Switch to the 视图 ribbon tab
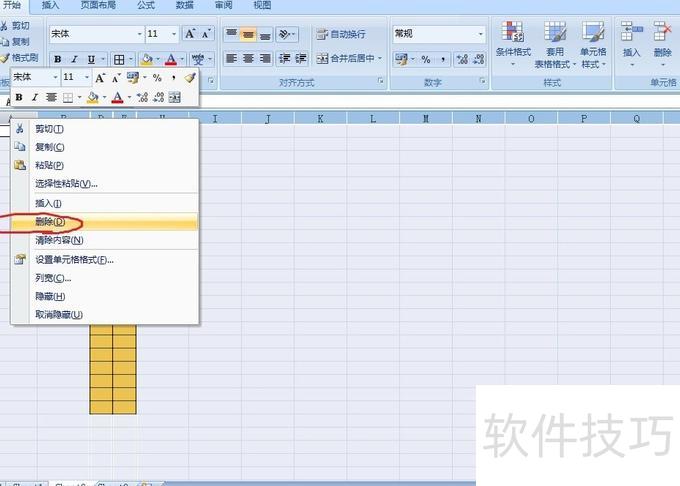The width and height of the screenshot is (680, 486). click(x=262, y=5)
